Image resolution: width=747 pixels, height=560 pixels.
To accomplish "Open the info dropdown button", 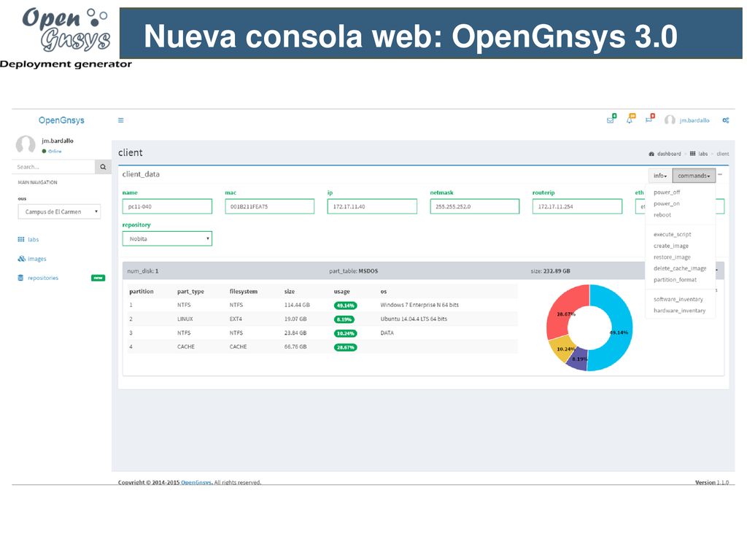I will [660, 176].
